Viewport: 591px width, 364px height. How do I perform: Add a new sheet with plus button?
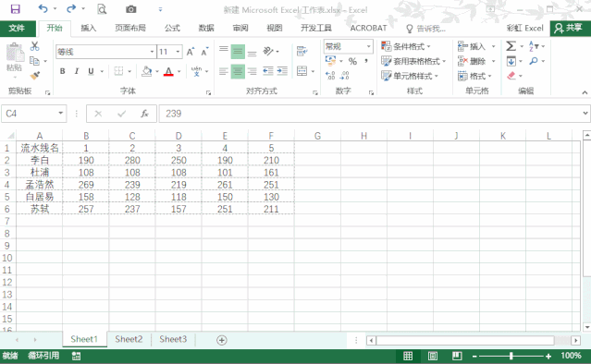click(x=222, y=340)
